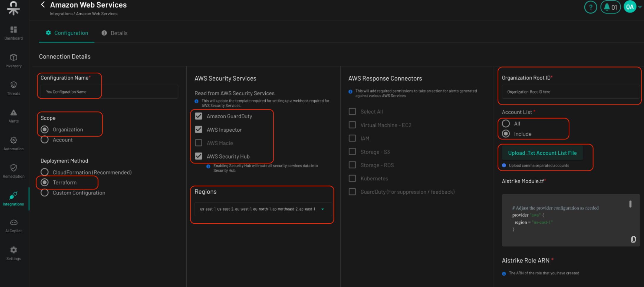Open the help question mark icon
The image size is (644, 287).
point(591,7)
